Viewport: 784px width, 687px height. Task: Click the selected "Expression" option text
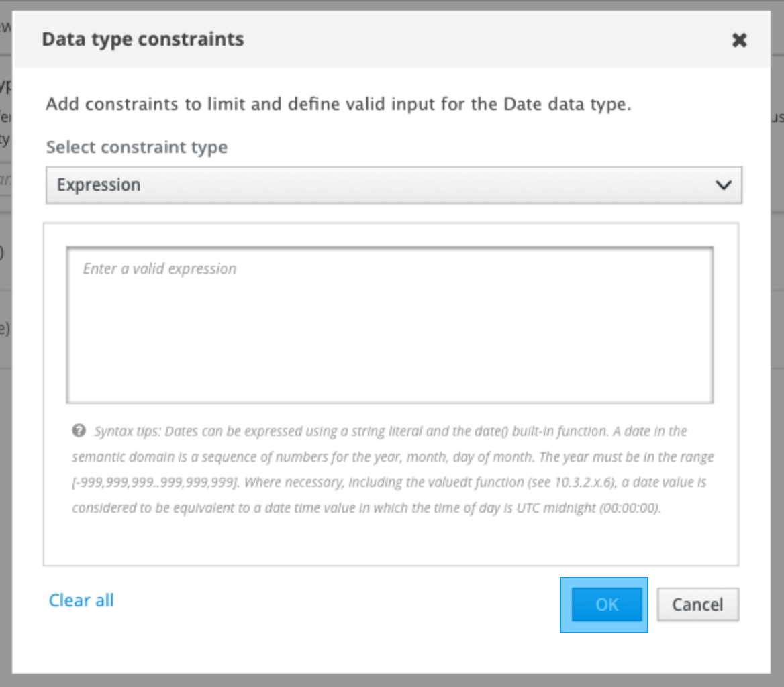point(99,185)
